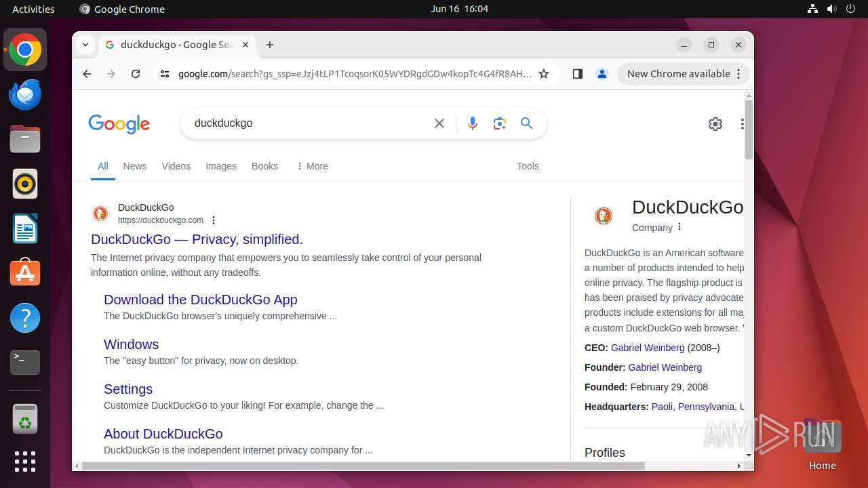The width and height of the screenshot is (868, 488).
Task: Launch Rhythmbox from the dock
Action: point(25,184)
